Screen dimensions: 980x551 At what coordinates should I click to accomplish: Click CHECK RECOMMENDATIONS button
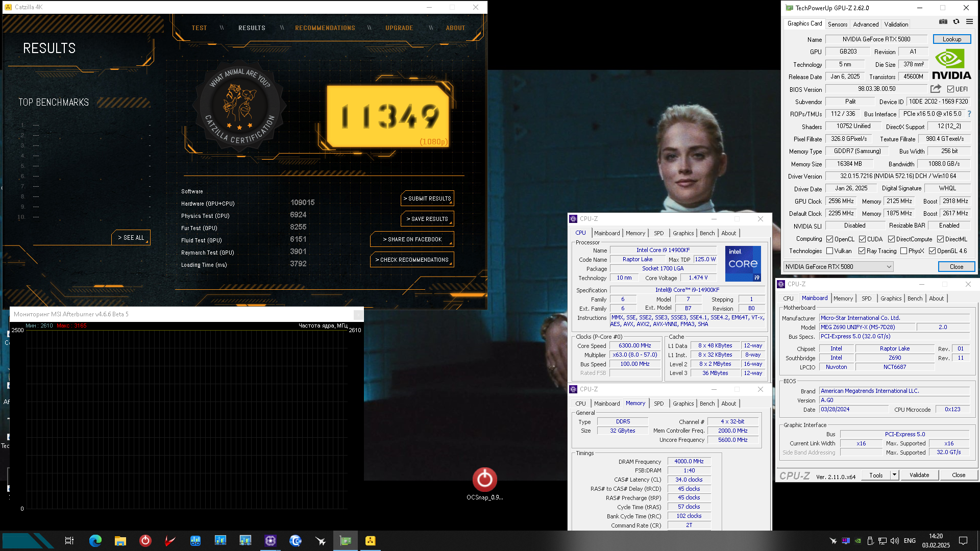pos(412,260)
